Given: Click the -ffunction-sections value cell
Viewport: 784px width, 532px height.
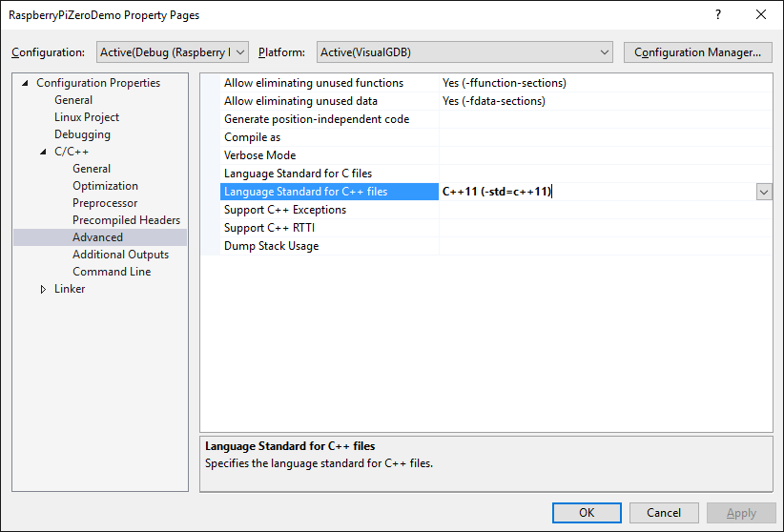Looking at the screenshot, I should coord(606,83).
